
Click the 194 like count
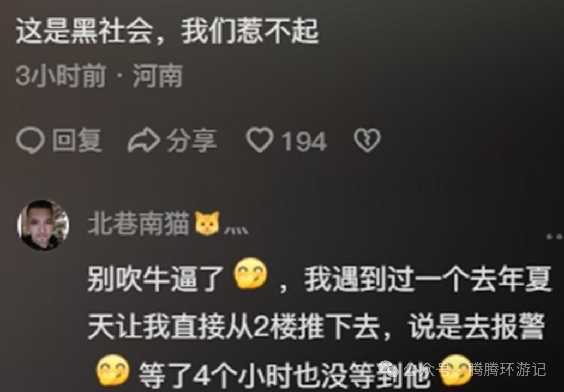pyautogui.click(x=304, y=142)
